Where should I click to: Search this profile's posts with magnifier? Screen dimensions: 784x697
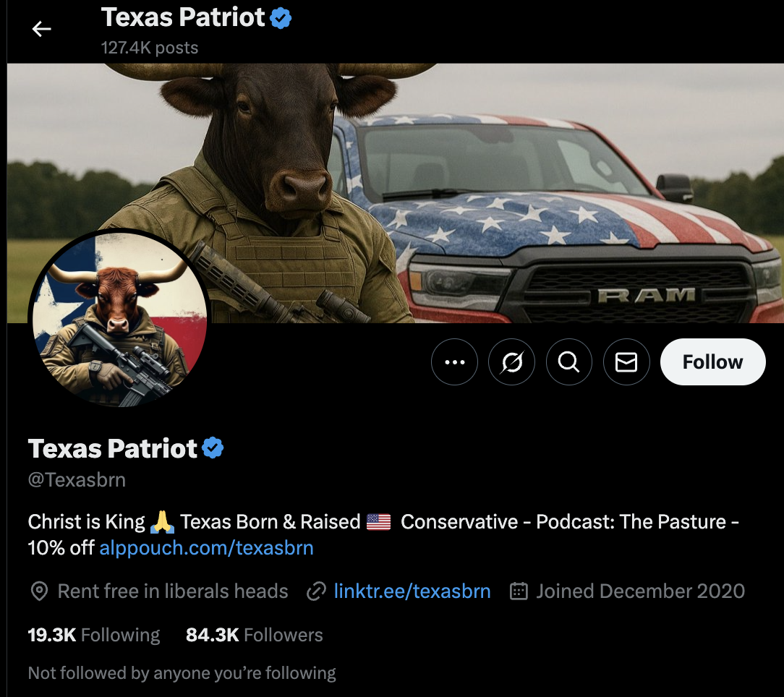(569, 362)
